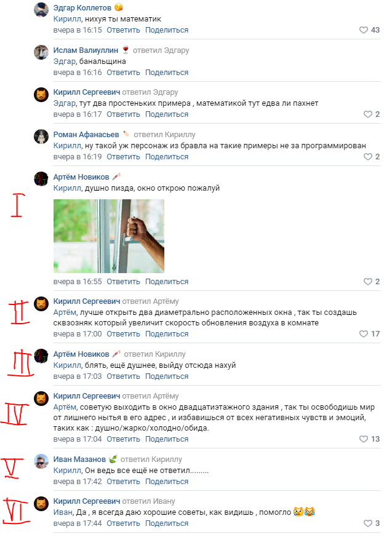Share comment posted вчера в 16:16
This screenshot has height=537, width=392.
pos(167,73)
